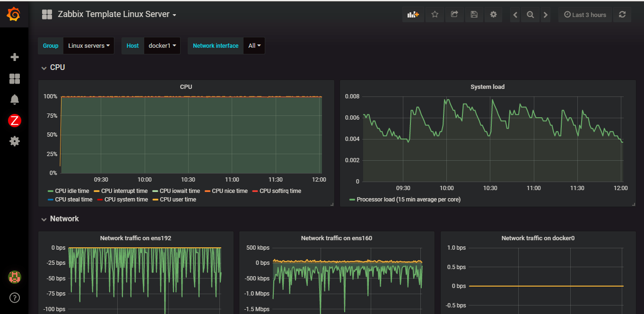Open the System load panel title menu

point(487,87)
